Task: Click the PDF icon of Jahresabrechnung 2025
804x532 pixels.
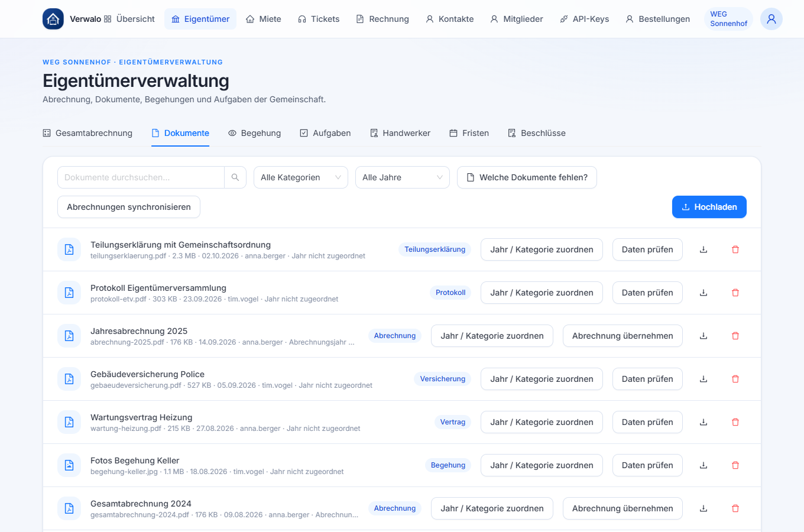Action: tap(69, 336)
